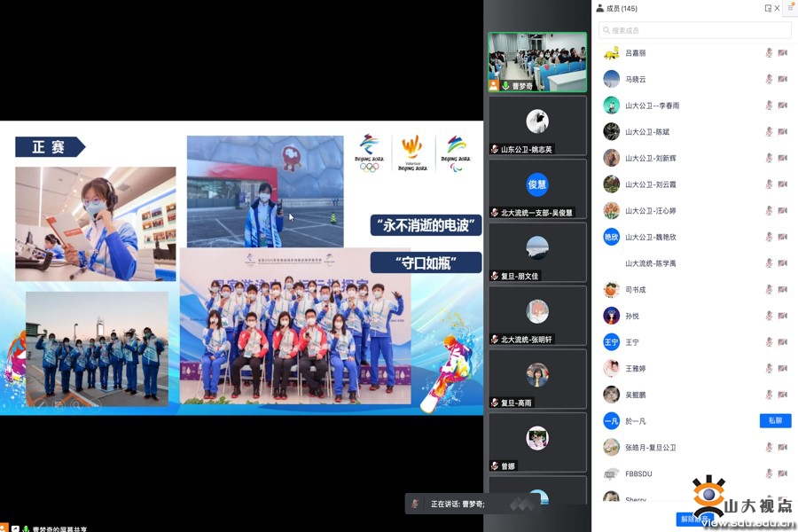The height and width of the screenshot is (532, 798).
Task: Toggle microphone for 山大公卫-陈斌
Action: pos(769,132)
